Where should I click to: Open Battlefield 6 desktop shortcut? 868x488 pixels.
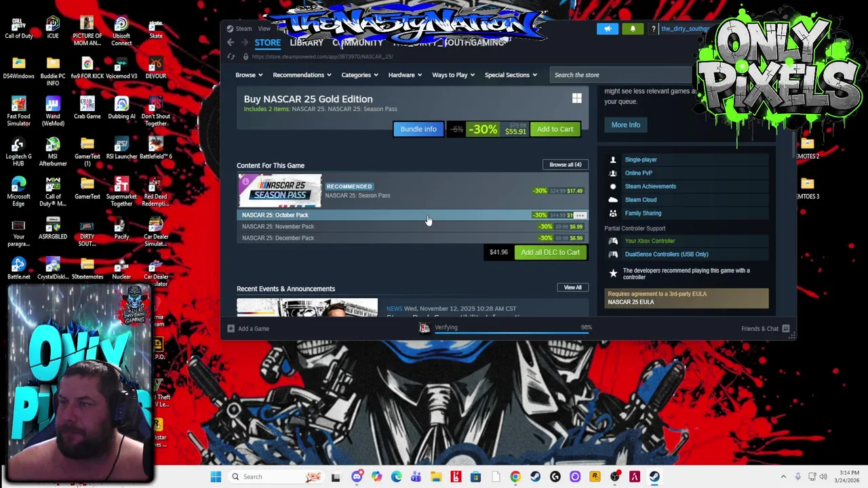click(156, 148)
